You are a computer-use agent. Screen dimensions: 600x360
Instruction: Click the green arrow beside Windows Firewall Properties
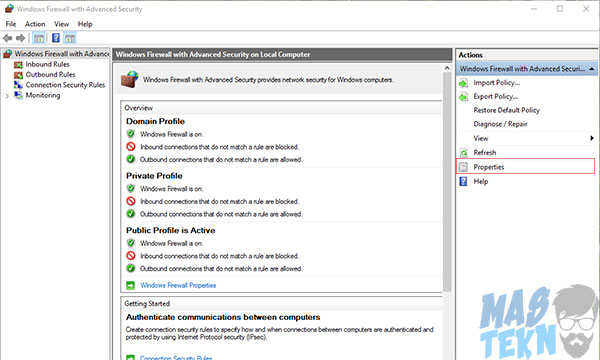130,285
